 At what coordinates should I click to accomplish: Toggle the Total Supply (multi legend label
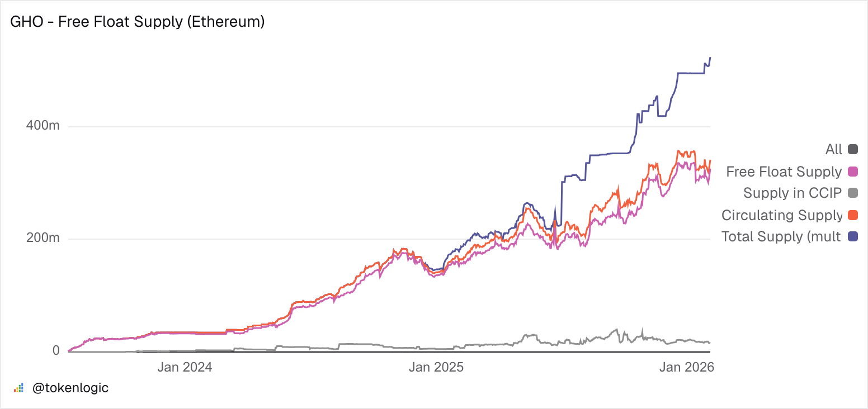point(781,236)
